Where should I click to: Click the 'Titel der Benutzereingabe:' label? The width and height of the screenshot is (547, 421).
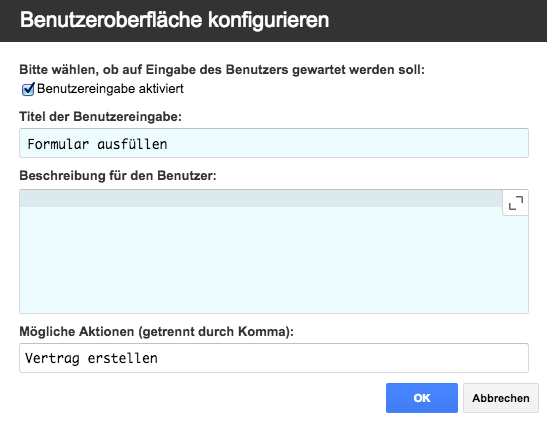[100, 116]
